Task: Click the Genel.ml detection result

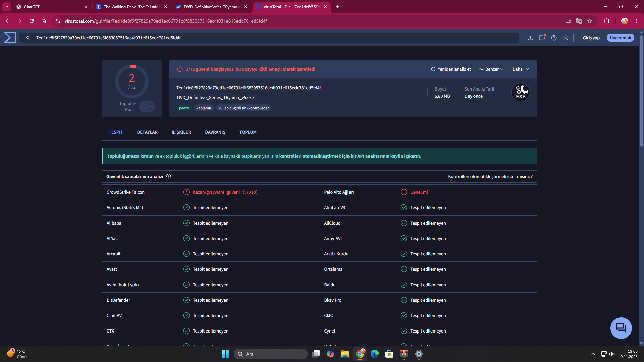Action: pos(419,192)
